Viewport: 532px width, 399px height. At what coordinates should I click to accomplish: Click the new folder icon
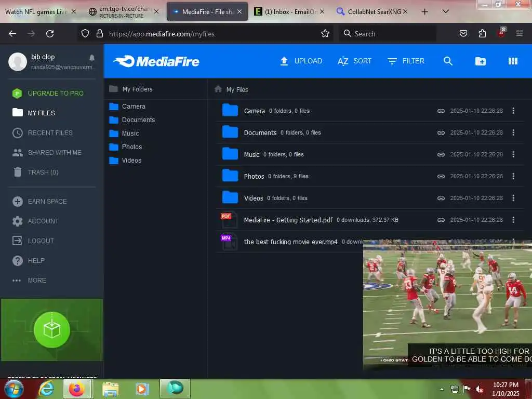[x=480, y=61]
